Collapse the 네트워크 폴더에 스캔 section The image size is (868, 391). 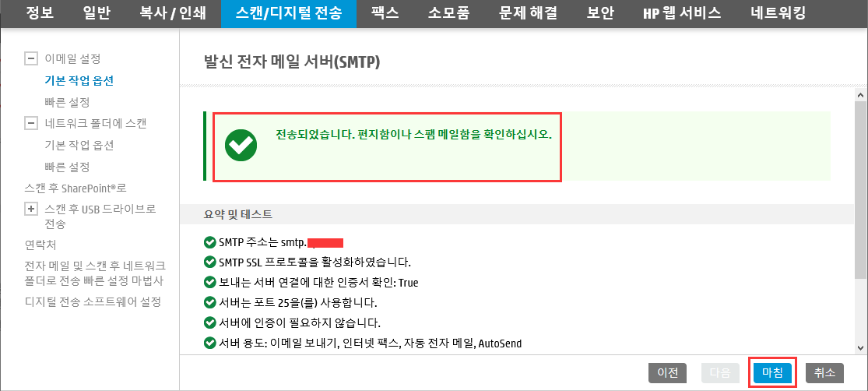31,124
